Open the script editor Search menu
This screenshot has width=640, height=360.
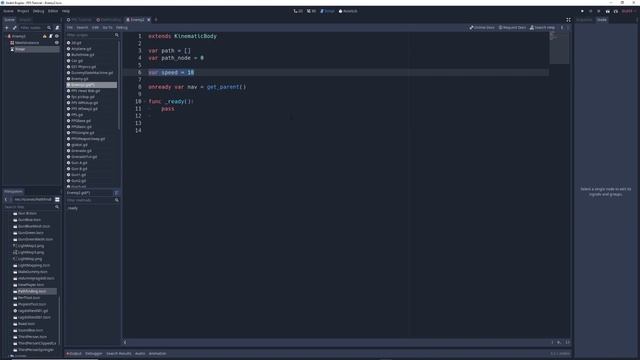coord(82,28)
